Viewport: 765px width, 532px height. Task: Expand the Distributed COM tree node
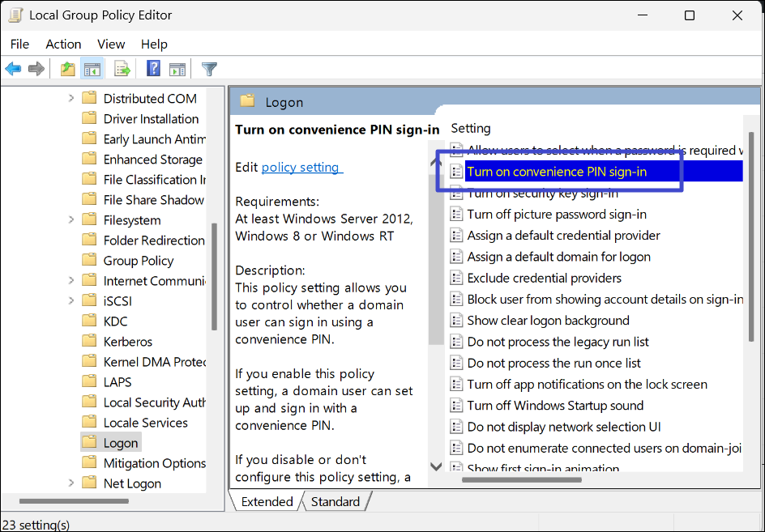71,99
